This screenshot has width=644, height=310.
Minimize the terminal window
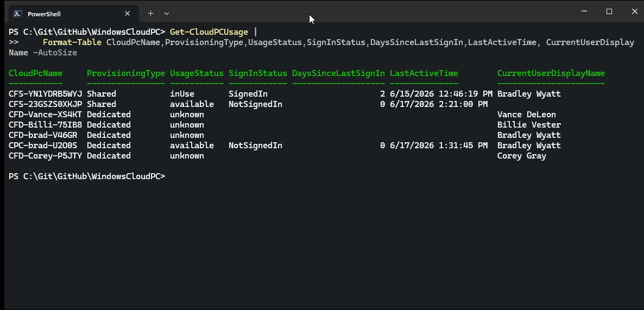(x=584, y=11)
